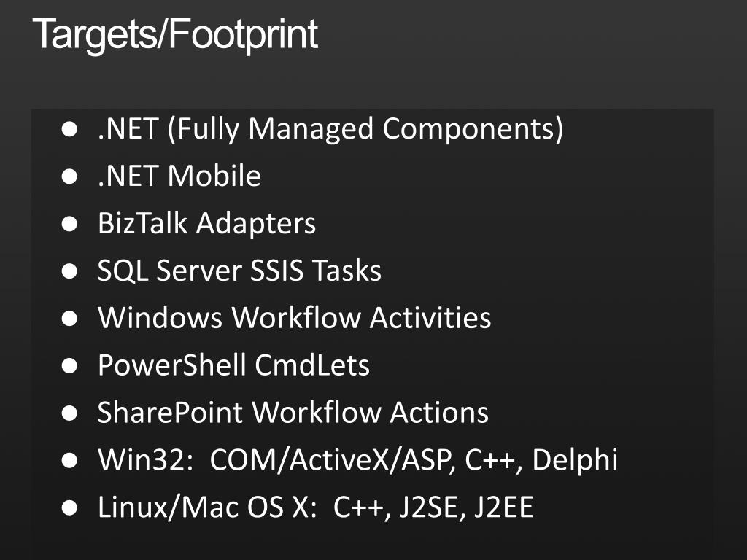Select the SharePoint Workflow Actions text
This screenshot has width=747, height=560.
pyautogui.click(x=293, y=413)
